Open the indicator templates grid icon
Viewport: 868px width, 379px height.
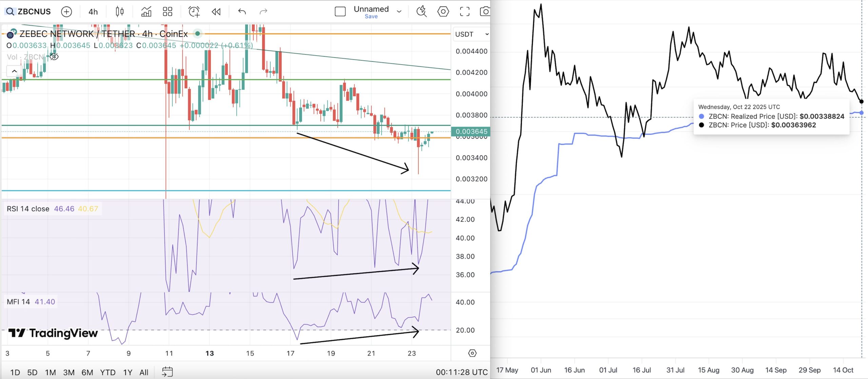167,12
